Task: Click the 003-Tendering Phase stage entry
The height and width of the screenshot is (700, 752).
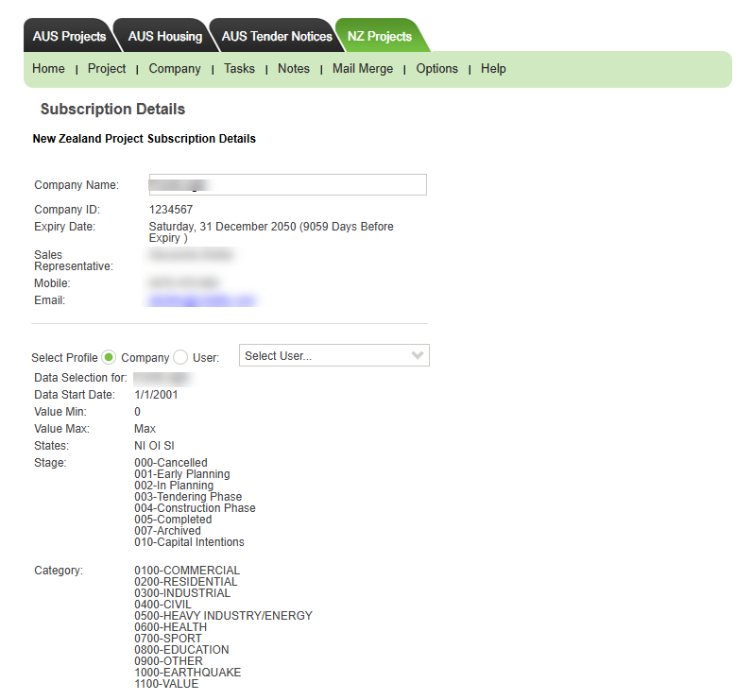Action: pyautogui.click(x=188, y=497)
